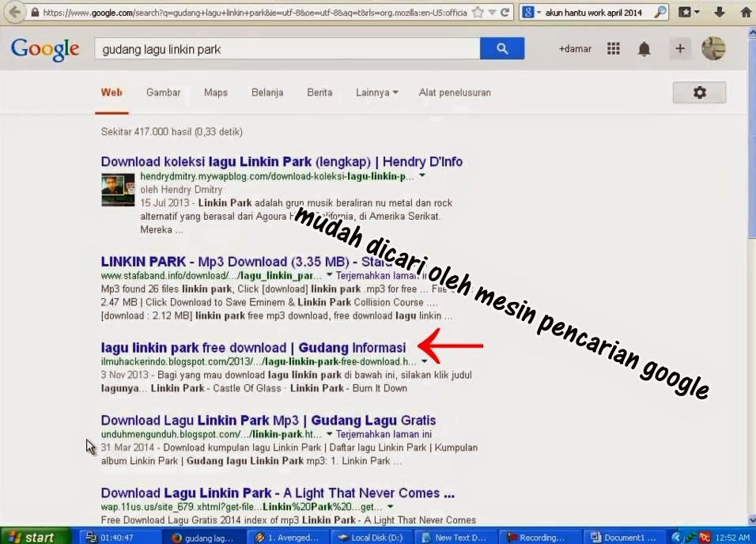756x544 pixels.
Task: Click the blue Google search button
Action: pos(502,48)
